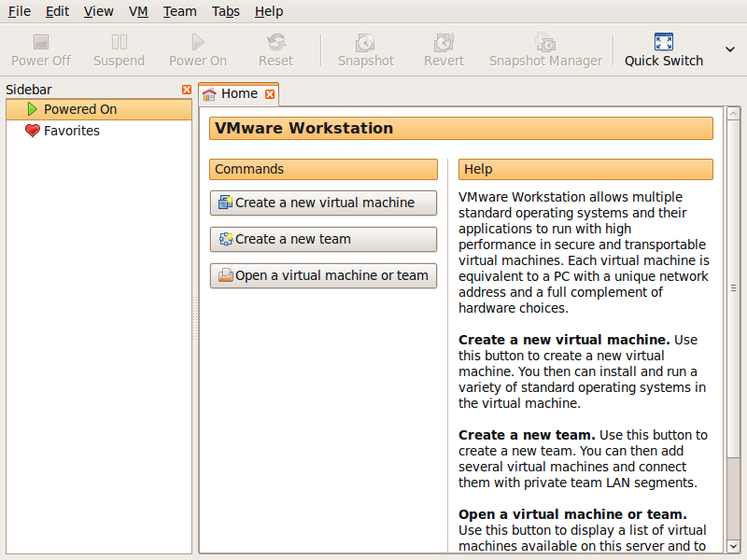Open the Team menu
747x560 pixels.
point(179,11)
